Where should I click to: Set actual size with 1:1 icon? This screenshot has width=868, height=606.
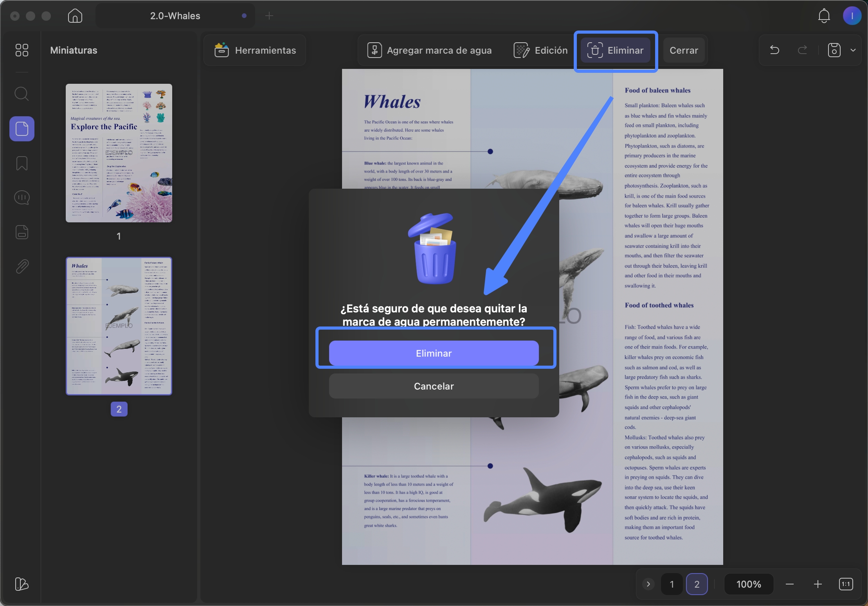click(x=846, y=584)
